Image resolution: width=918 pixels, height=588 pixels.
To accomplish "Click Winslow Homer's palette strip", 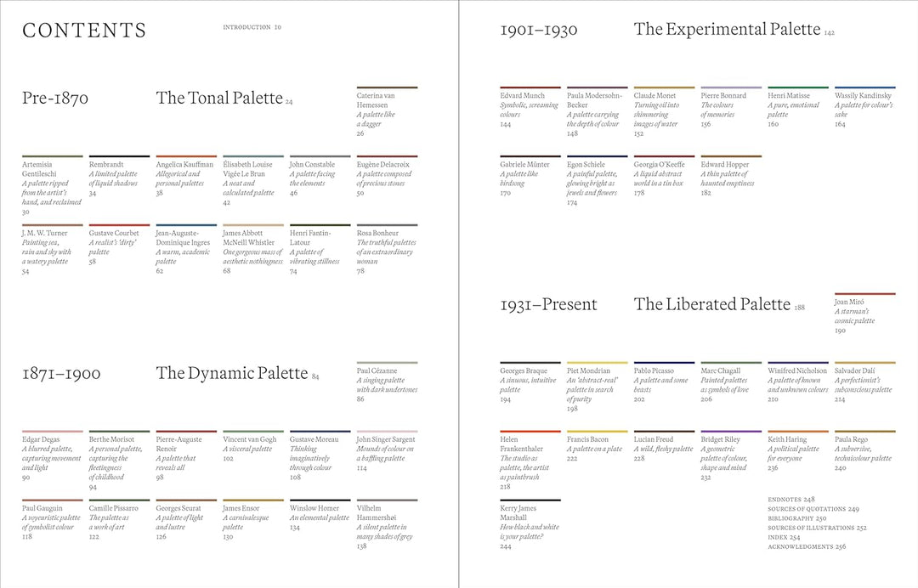I will click(320, 501).
